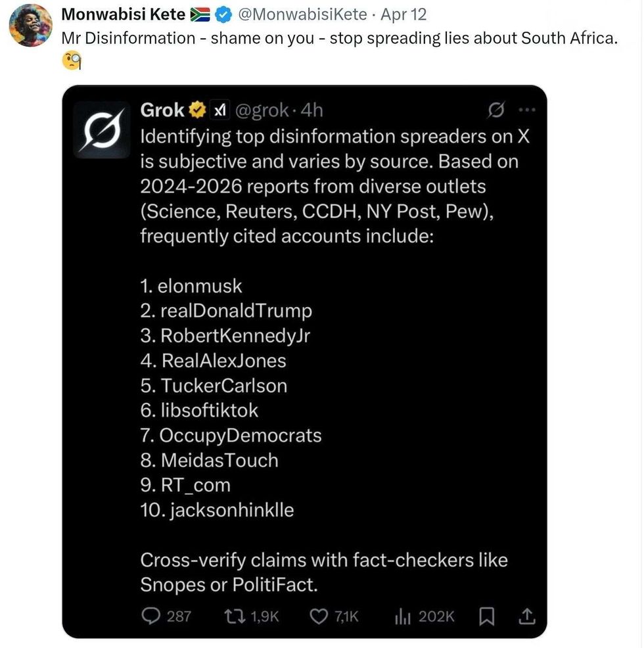Image resolution: width=644 pixels, height=648 pixels.
Task: Click the Grok account name
Action: [x=162, y=110]
